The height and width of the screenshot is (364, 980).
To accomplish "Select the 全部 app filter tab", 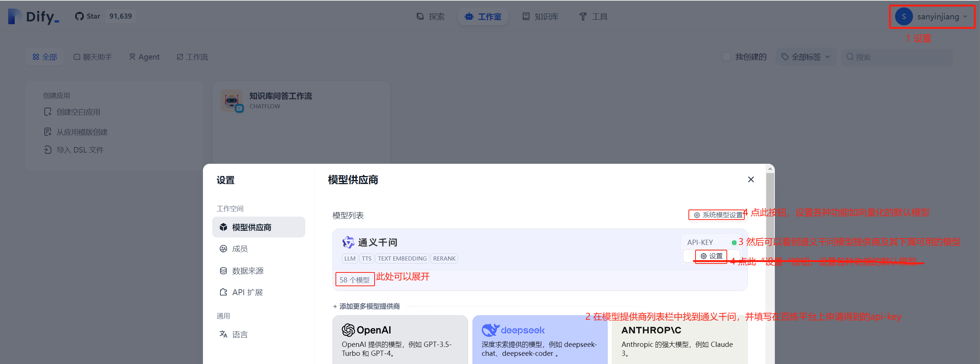I will pos(45,57).
